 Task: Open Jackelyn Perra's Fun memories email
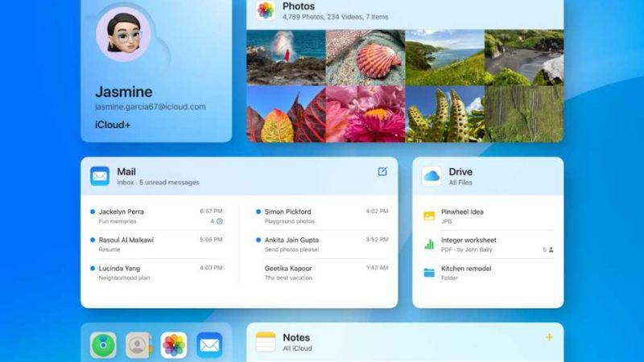tap(156, 216)
